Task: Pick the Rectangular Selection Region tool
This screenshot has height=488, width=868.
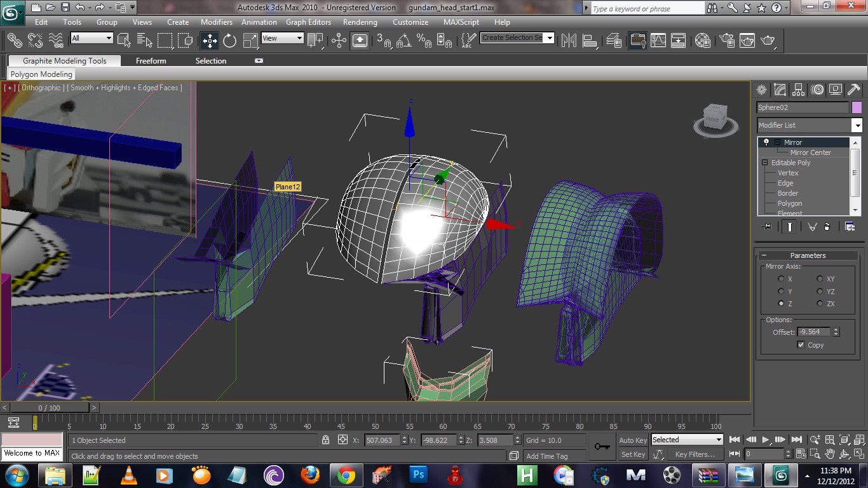Action: (x=165, y=41)
